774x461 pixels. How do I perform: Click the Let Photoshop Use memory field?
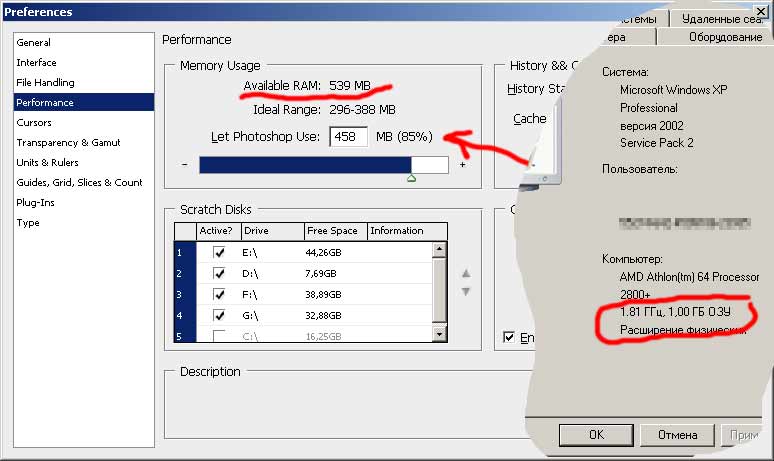point(348,137)
